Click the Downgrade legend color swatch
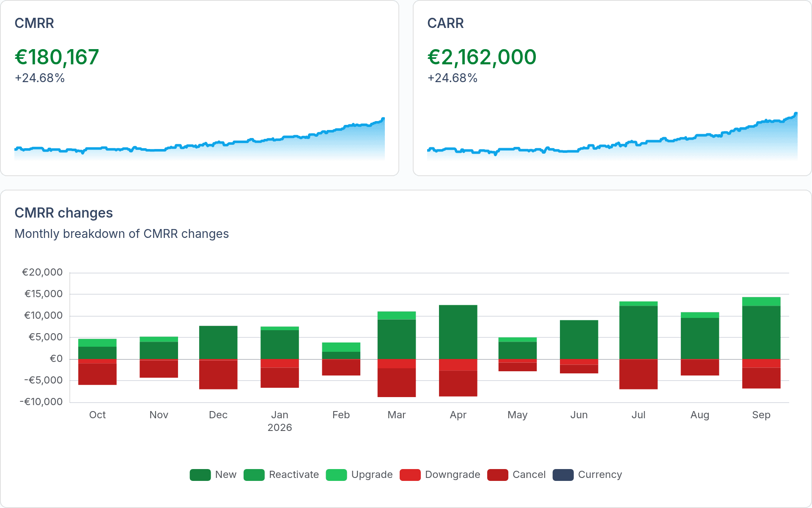812x508 pixels. [x=410, y=475]
